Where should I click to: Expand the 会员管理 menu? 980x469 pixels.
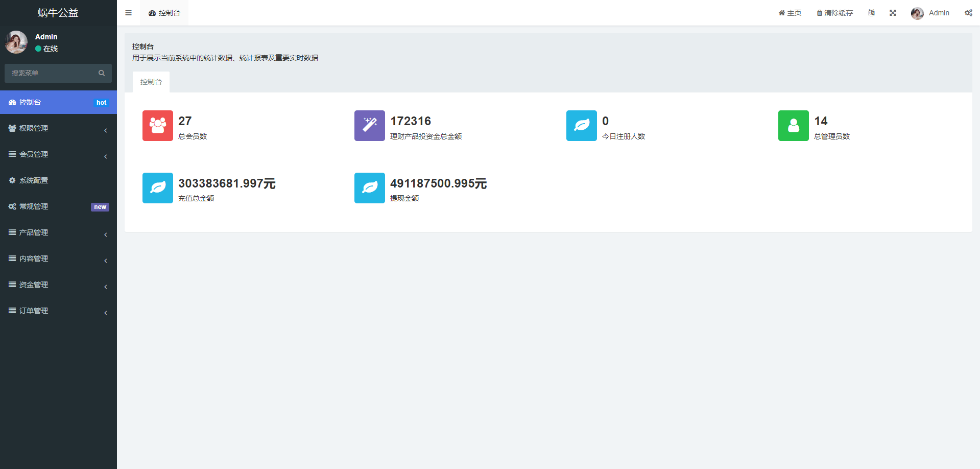(58, 154)
